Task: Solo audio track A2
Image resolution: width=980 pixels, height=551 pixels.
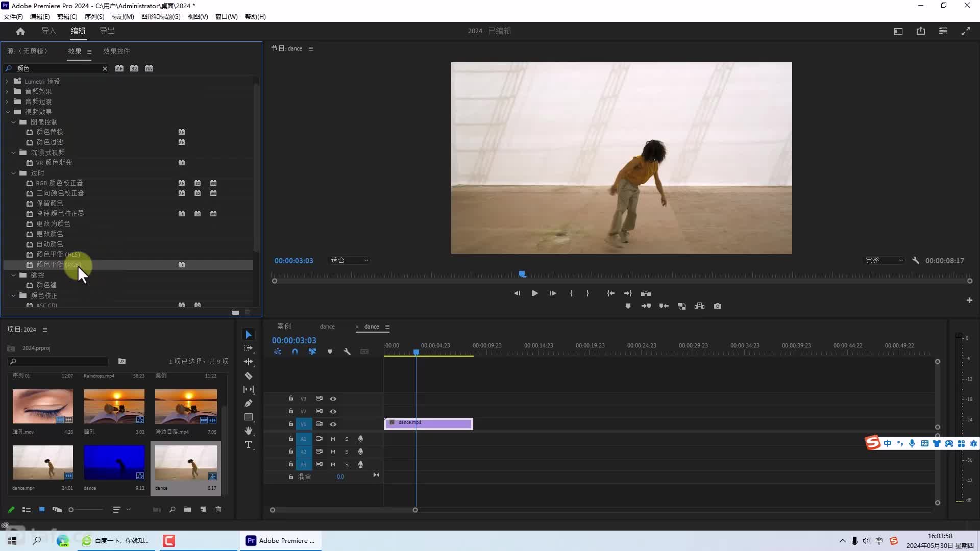Action: 347,452
